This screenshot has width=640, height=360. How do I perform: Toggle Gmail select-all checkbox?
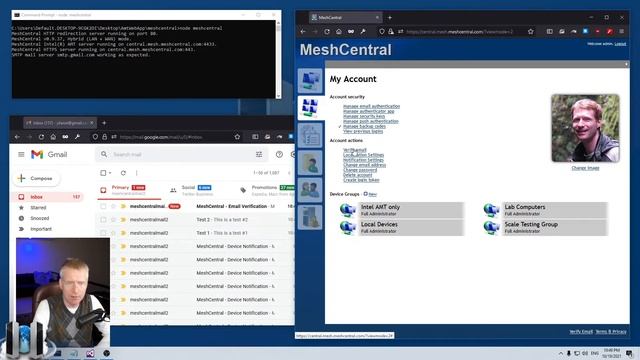(103, 173)
